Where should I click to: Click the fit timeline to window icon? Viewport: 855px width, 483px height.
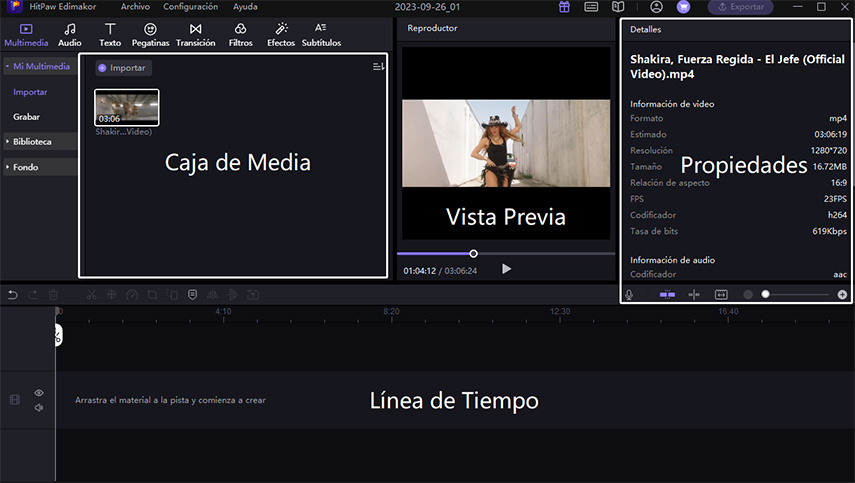tap(721, 294)
